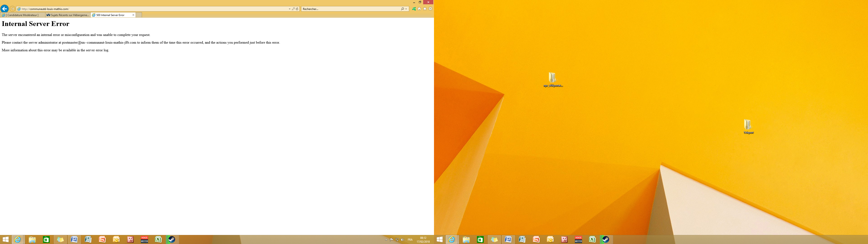Open Favorites star icon
The height and width of the screenshot is (244, 868).
[x=425, y=9]
